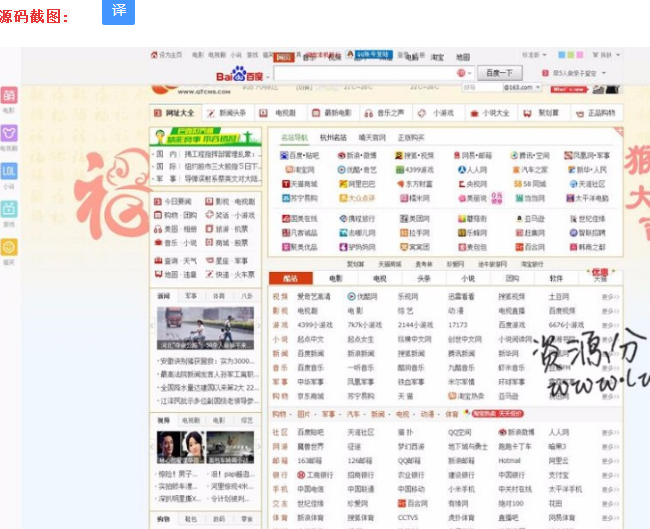Select the green skin color swatch
Screen dimensions: 650x529
pyautogui.click(x=571, y=55)
